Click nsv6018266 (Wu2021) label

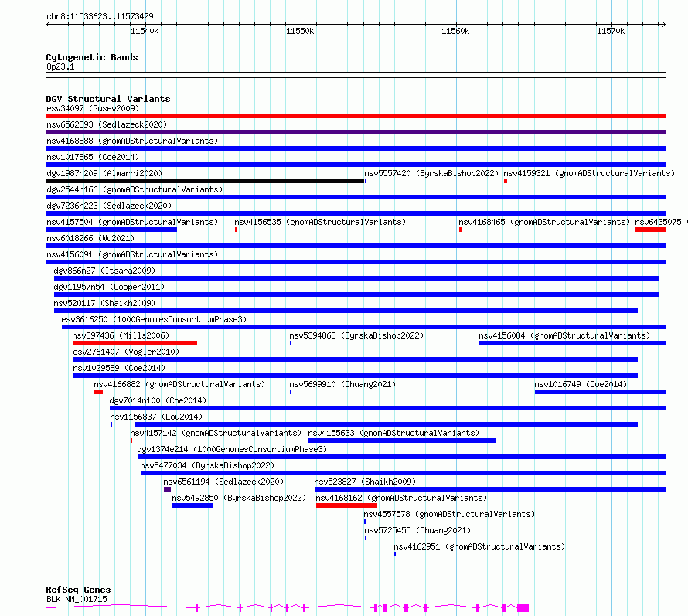pyautogui.click(x=90, y=238)
